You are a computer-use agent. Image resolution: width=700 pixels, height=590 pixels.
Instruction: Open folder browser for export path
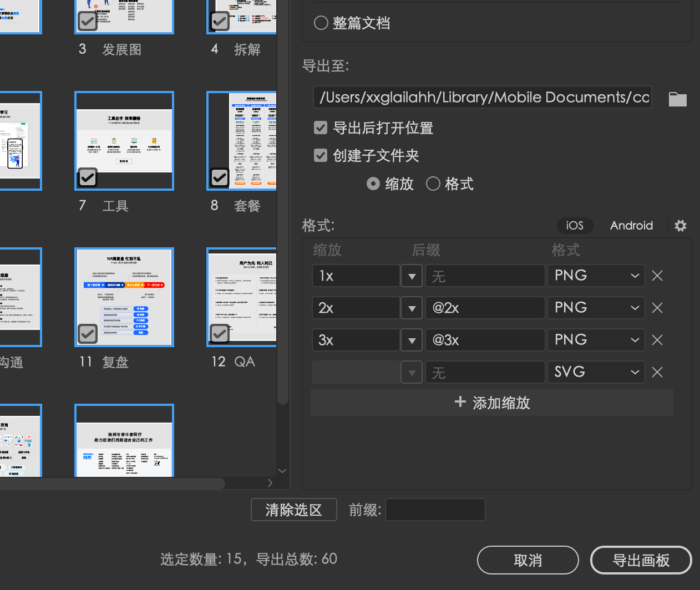677,99
